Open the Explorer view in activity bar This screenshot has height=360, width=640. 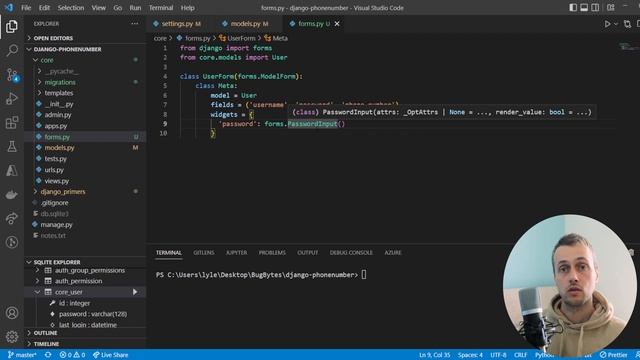pos(12,27)
